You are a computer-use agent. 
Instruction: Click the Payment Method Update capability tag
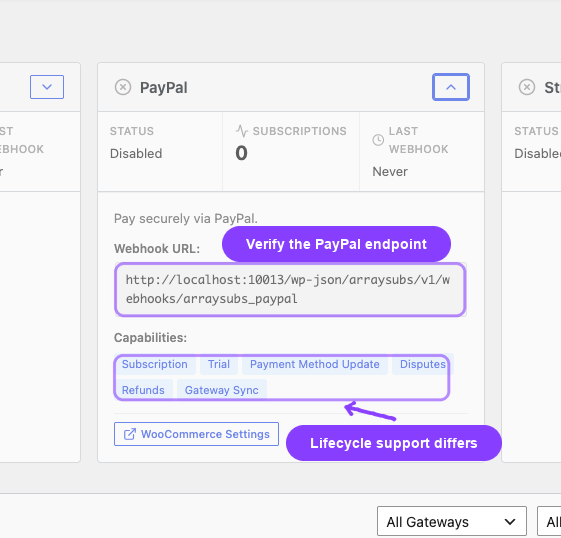click(x=314, y=364)
